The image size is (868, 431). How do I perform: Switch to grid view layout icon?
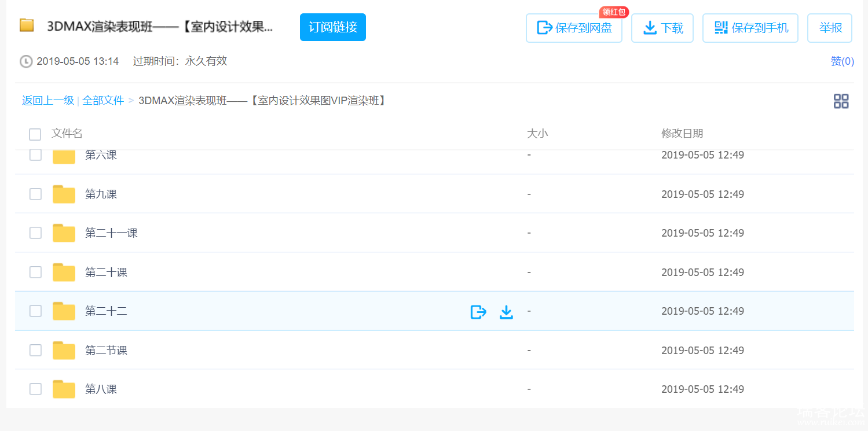pos(841,101)
